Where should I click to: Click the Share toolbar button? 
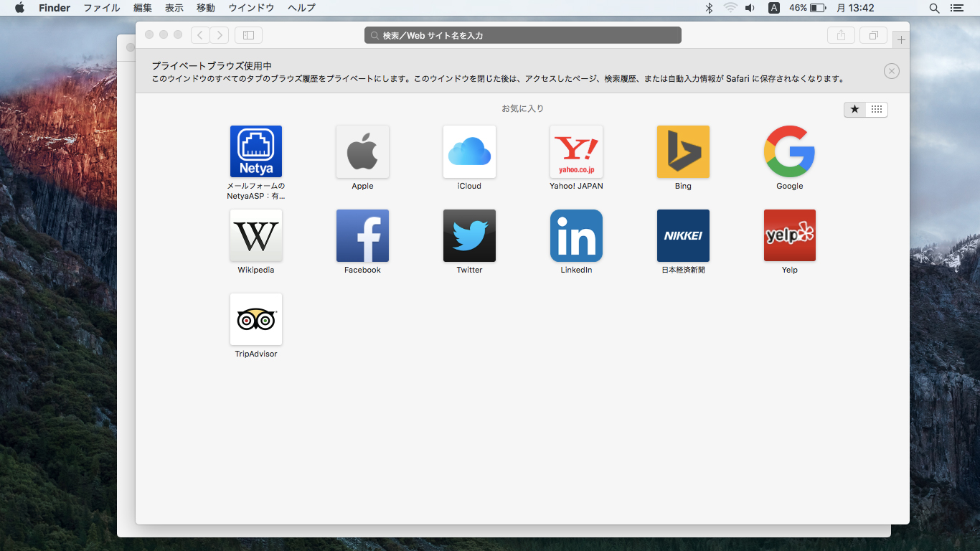point(841,35)
